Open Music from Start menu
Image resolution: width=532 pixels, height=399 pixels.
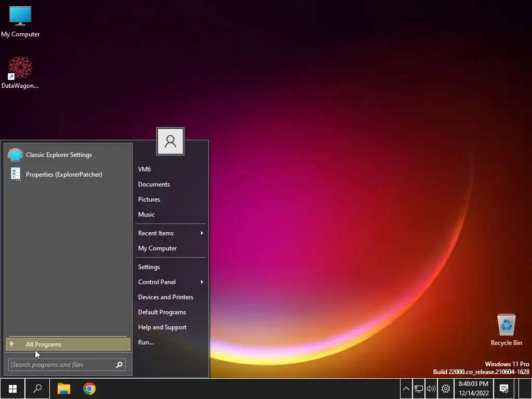tap(170, 215)
